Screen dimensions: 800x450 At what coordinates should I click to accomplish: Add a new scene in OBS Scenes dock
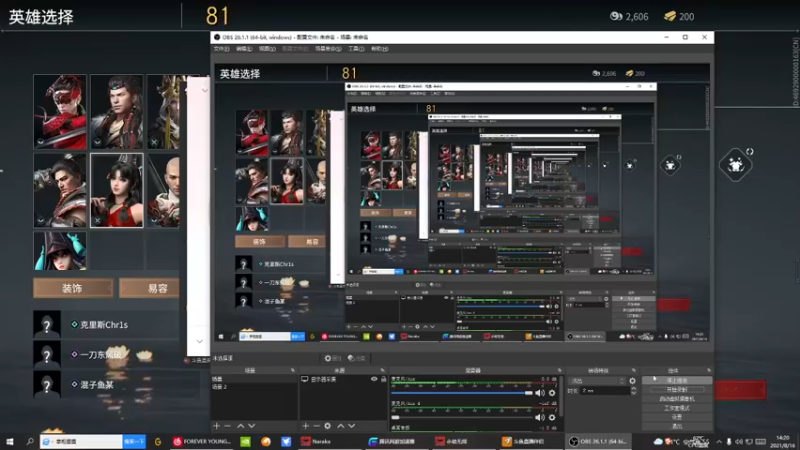coord(216,426)
